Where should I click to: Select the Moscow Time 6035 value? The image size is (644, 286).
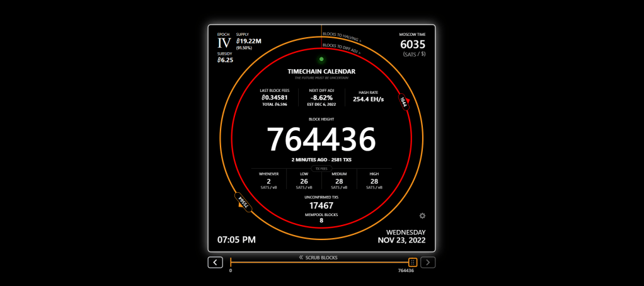pyautogui.click(x=413, y=45)
